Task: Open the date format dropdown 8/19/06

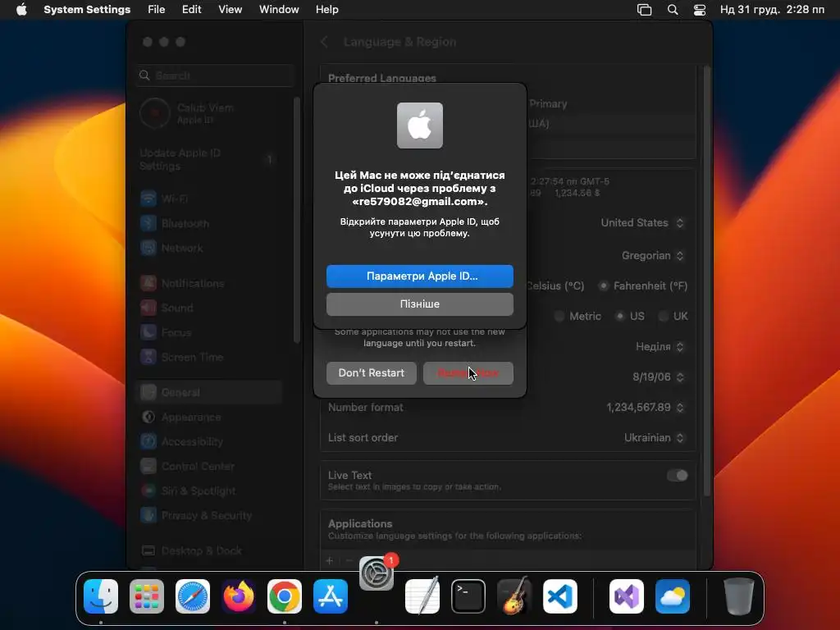Action: point(659,377)
